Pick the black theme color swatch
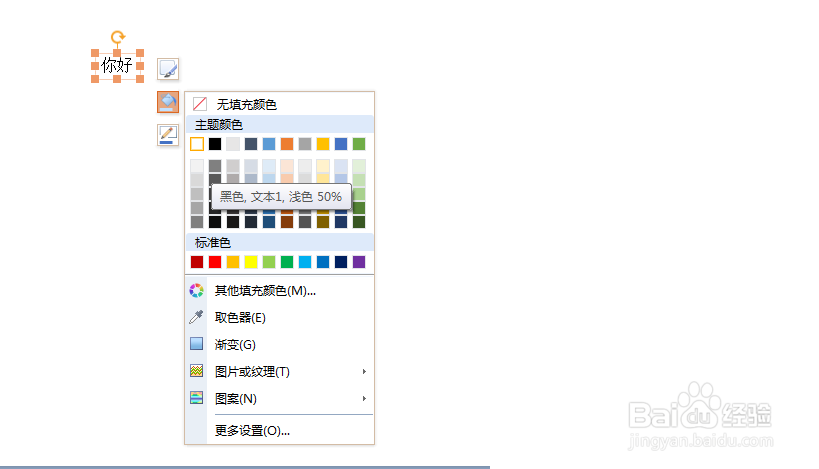This screenshot has width=819, height=469. pyautogui.click(x=215, y=144)
